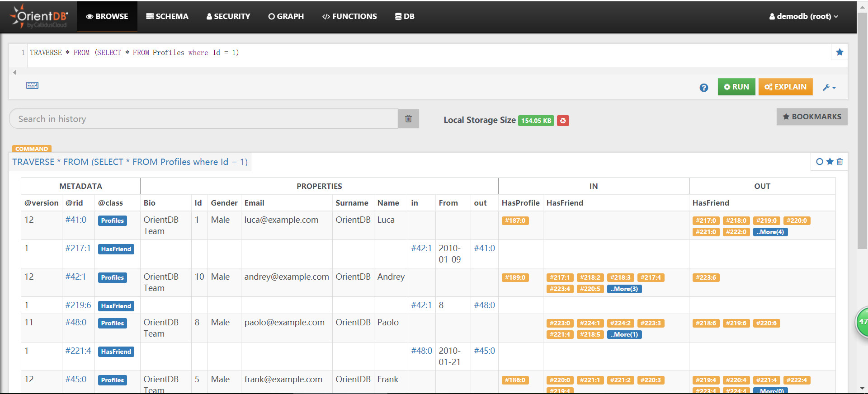Open the GRAPH tab
868x394 pixels.
286,16
